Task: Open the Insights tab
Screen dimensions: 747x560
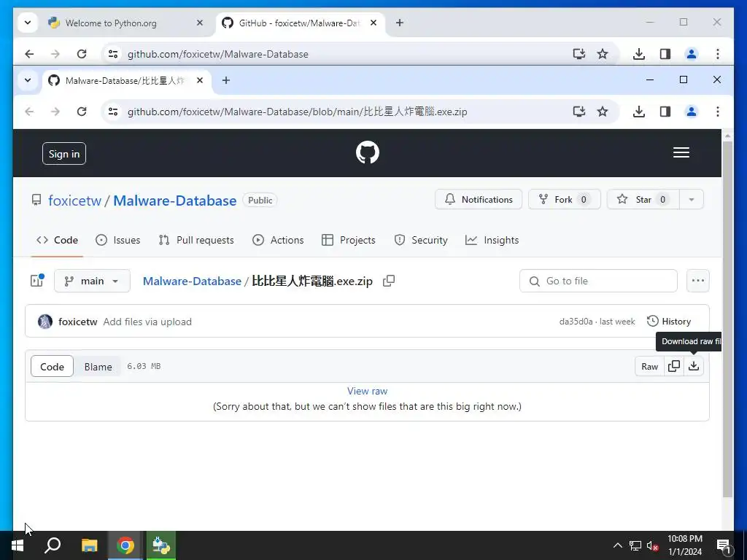Action: (492, 240)
